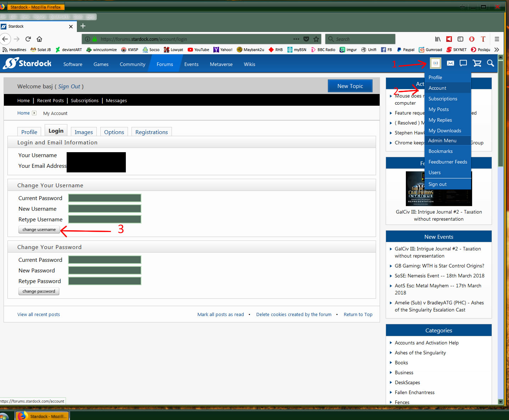Open page actions three-dot menu in address bar

[x=296, y=39]
